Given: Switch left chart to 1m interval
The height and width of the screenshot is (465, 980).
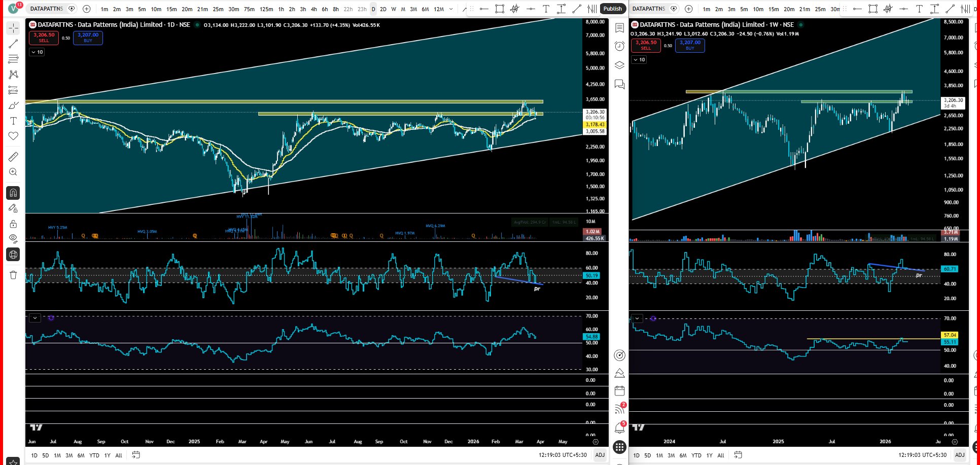Looking at the screenshot, I should [x=104, y=9].
